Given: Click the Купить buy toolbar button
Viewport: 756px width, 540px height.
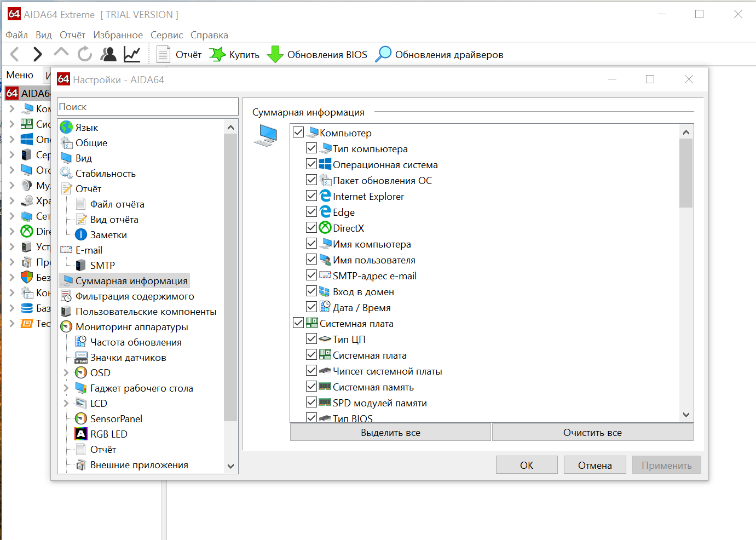Looking at the screenshot, I should [234, 54].
